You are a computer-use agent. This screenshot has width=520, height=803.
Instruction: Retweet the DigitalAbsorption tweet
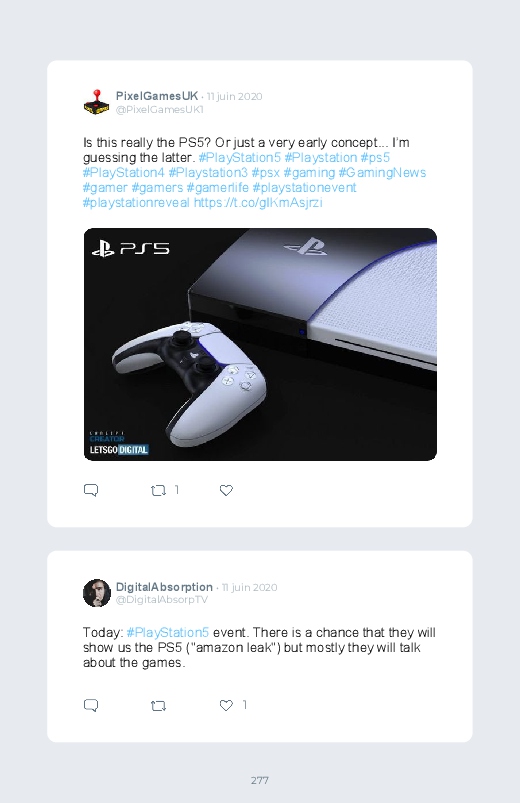click(x=158, y=706)
